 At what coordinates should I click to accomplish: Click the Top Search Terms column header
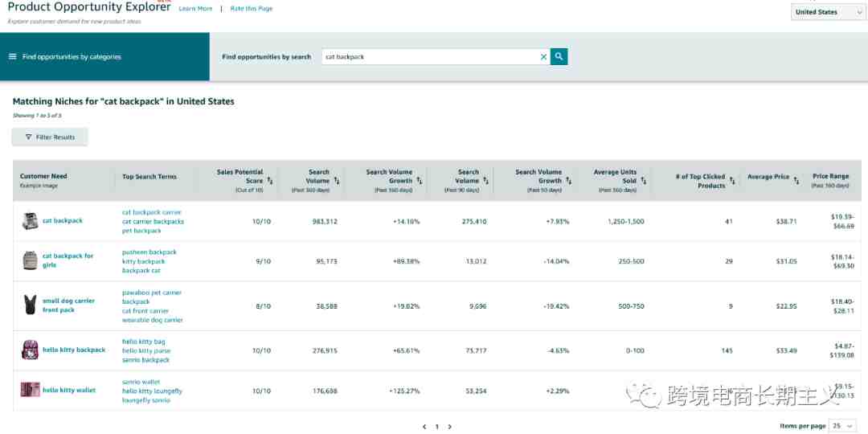point(149,177)
